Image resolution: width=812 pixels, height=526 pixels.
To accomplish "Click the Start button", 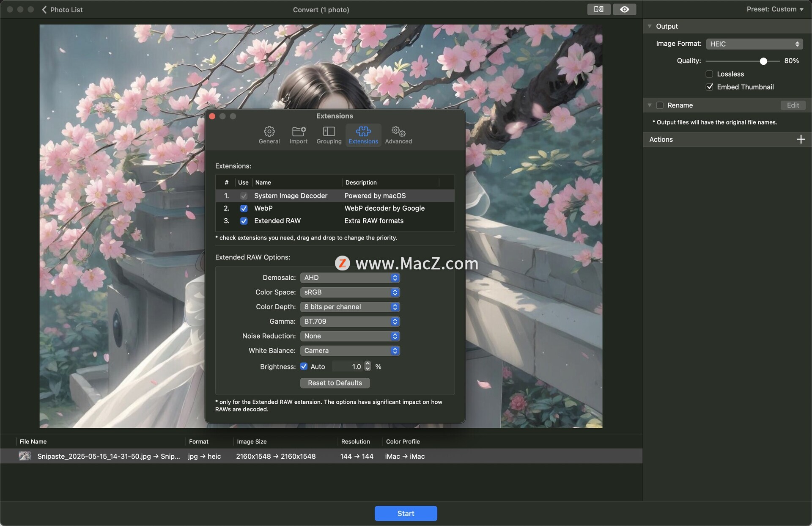I will point(406,513).
